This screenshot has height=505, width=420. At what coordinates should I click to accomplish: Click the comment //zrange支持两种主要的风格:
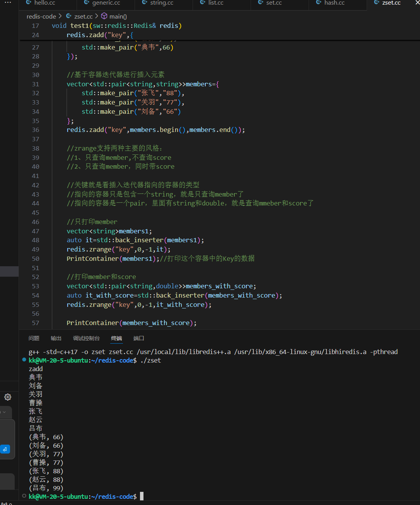tap(115, 148)
